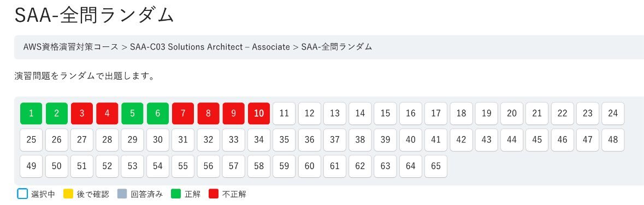Click the yellow 後で確認 legend swatch

click(x=68, y=194)
